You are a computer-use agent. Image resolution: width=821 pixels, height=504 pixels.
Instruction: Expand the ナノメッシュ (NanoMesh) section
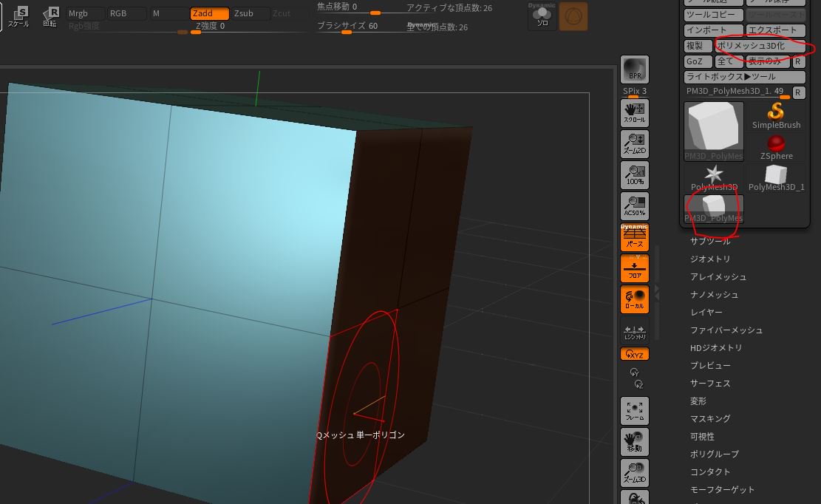click(714, 295)
